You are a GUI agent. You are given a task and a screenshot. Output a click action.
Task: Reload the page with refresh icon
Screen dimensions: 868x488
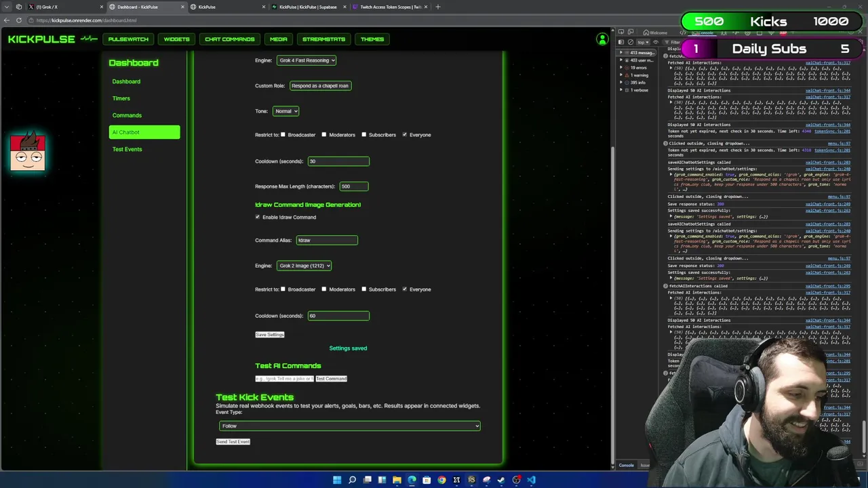coord(18,20)
